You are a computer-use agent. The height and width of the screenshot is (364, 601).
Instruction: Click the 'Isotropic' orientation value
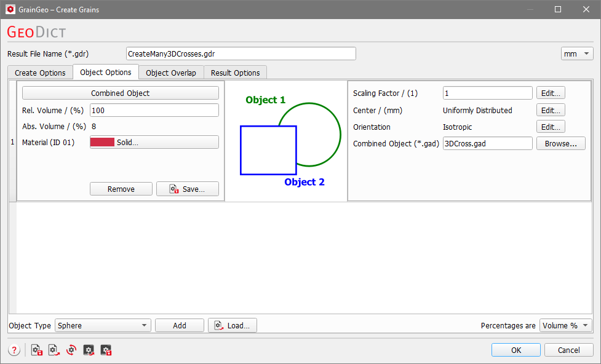click(457, 127)
